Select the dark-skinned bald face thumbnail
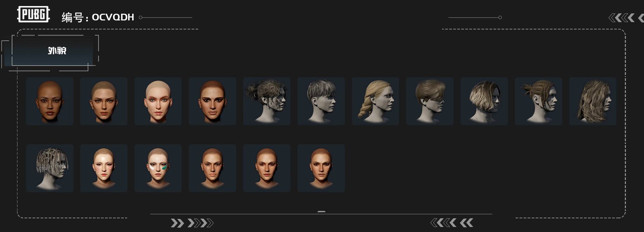644x232 pixels. (x=50, y=101)
